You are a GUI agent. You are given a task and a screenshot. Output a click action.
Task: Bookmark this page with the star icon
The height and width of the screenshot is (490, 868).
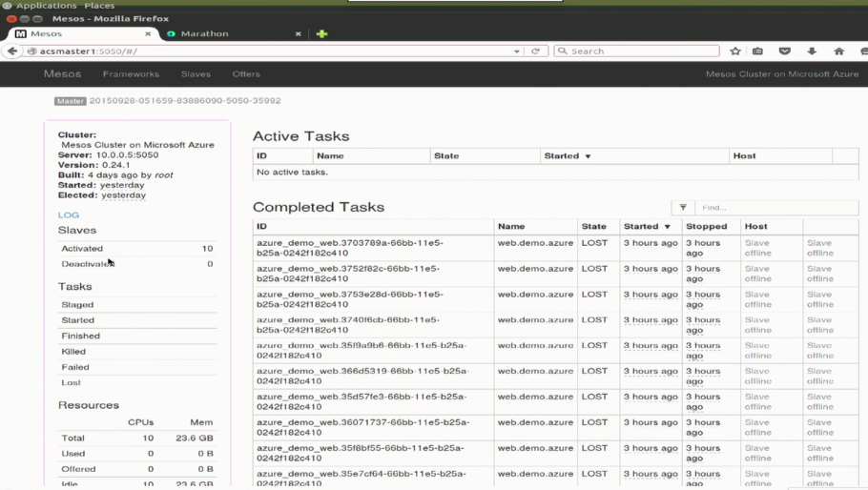click(x=735, y=51)
